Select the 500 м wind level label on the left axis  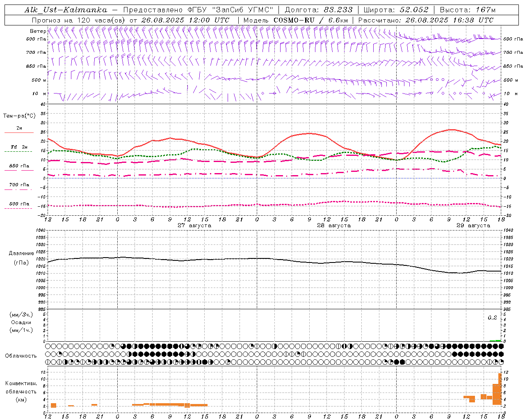coord(39,80)
